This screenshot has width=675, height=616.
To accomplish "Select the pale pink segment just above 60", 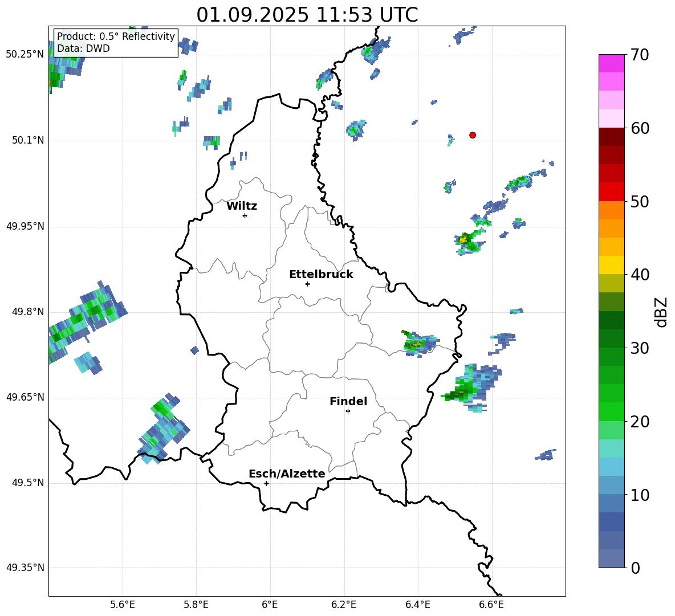I will [x=612, y=119].
